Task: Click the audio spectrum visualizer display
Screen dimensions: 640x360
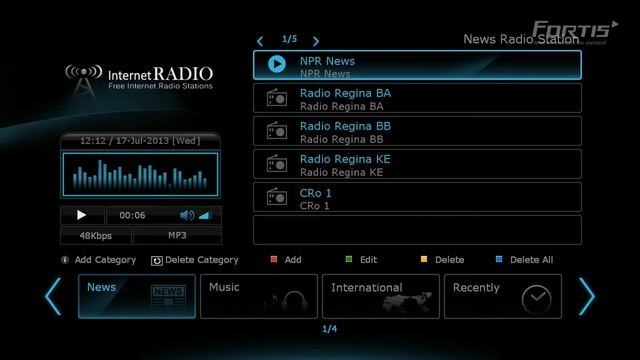Action: [140, 175]
